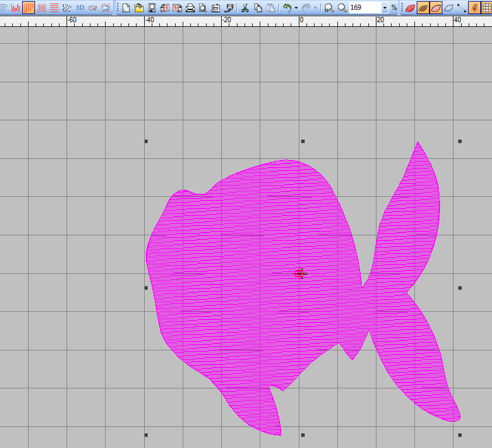Open a file with the folder icon
492x448 pixels.
click(x=139, y=8)
